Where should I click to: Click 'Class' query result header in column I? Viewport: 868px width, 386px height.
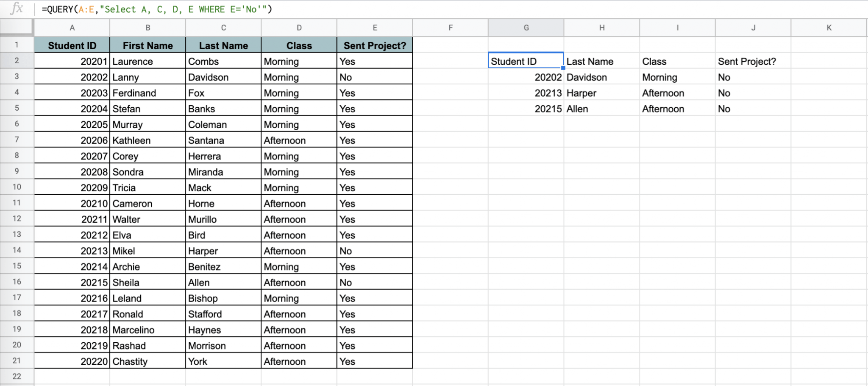click(677, 61)
